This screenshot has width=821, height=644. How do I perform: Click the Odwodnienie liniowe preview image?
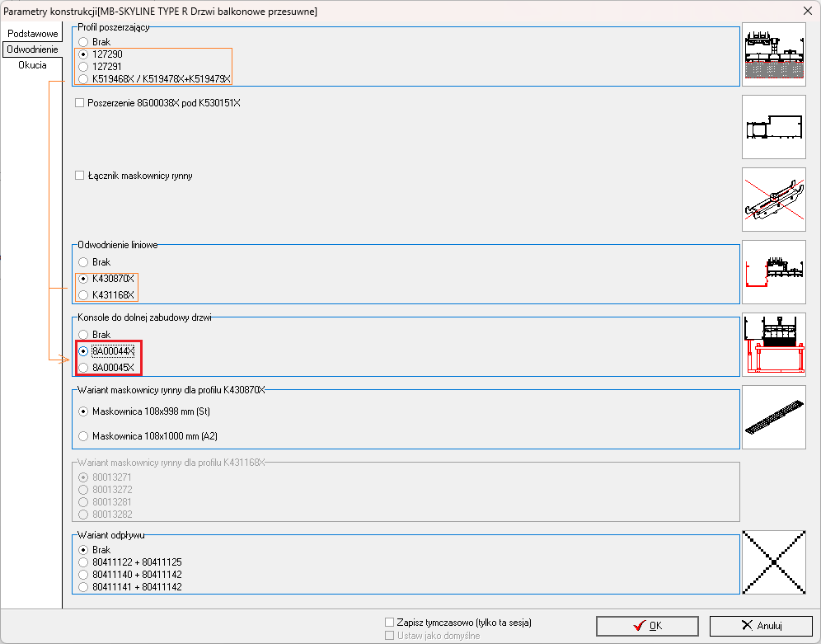tap(773, 272)
